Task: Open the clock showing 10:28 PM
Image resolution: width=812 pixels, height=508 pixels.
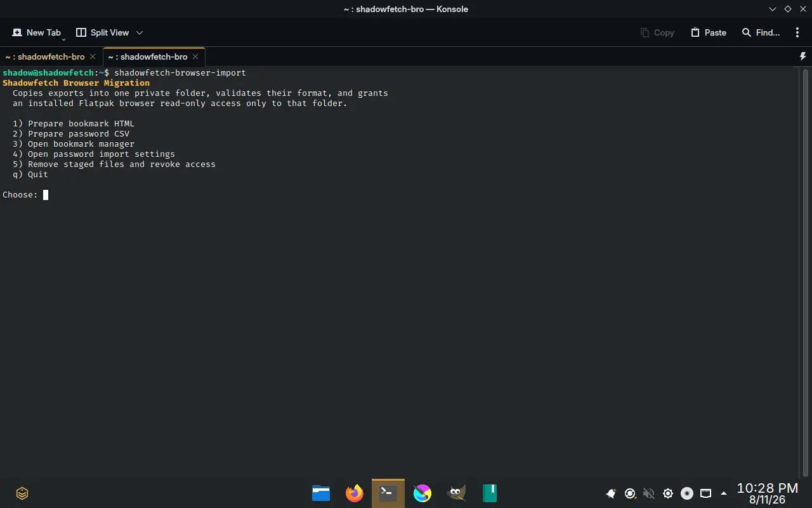Action: (x=768, y=493)
